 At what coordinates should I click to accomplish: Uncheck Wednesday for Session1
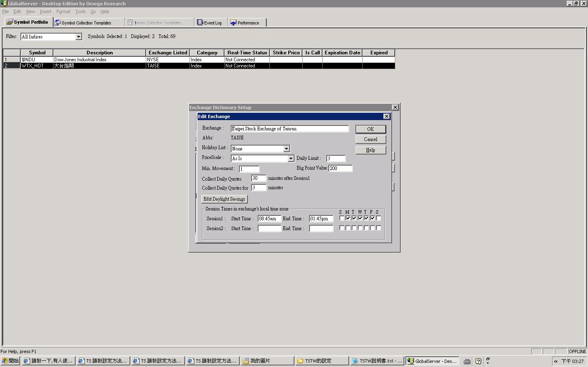pyautogui.click(x=360, y=218)
